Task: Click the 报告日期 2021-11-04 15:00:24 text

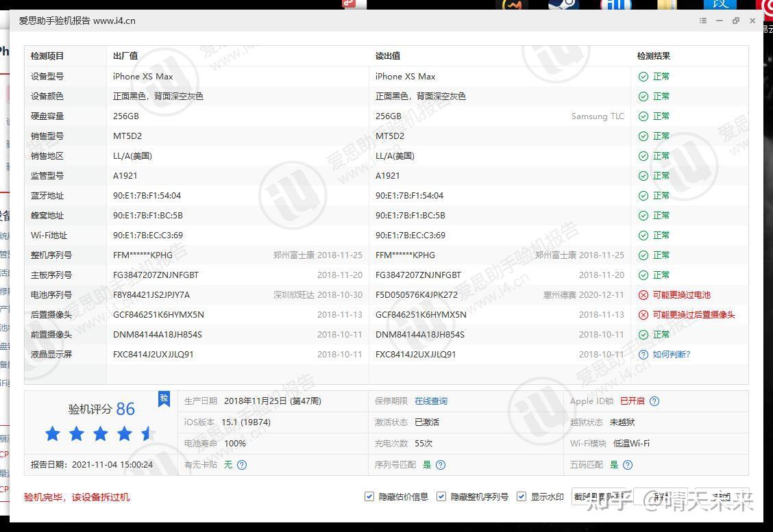Action: [x=92, y=464]
